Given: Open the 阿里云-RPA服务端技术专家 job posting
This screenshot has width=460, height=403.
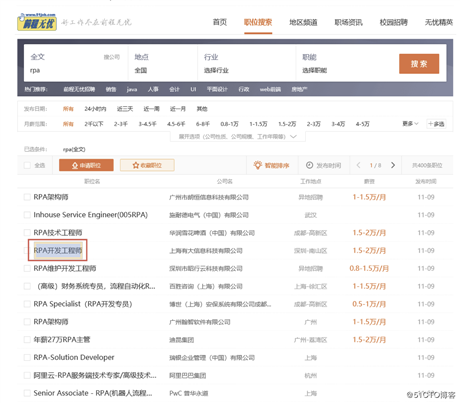Looking at the screenshot, I should click(95, 375).
